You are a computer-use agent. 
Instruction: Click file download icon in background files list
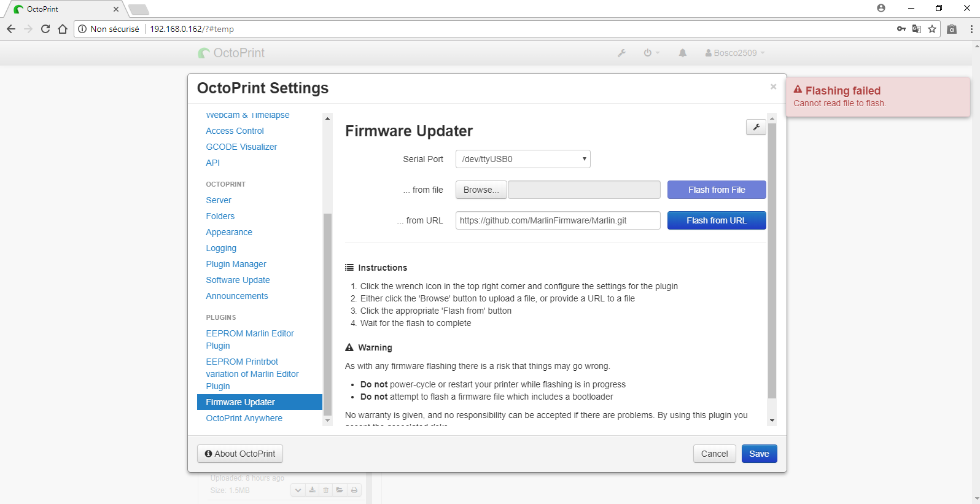tap(312, 490)
